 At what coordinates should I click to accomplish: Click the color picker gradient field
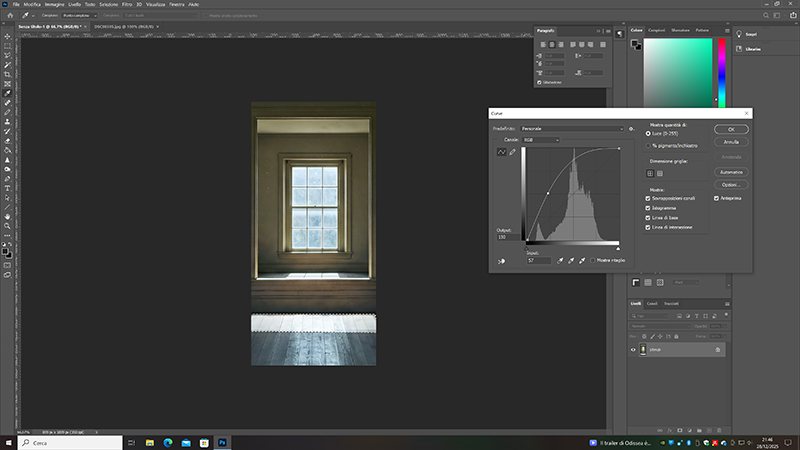click(x=678, y=72)
